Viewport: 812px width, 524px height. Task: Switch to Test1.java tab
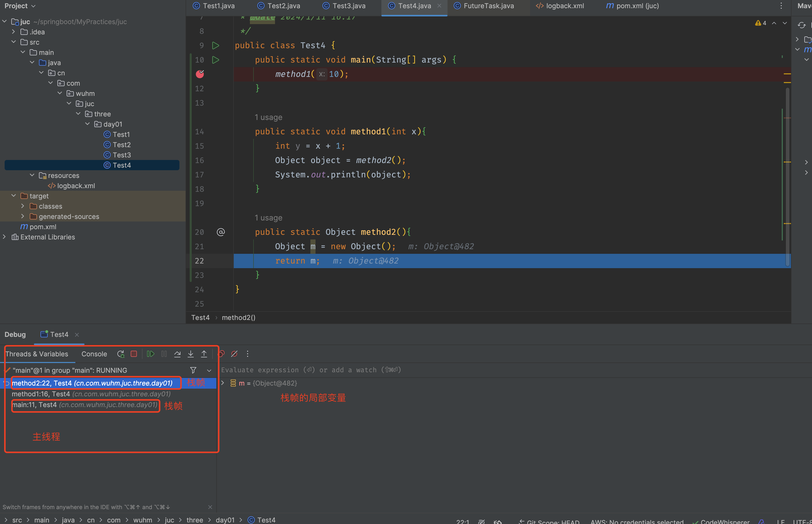coord(214,6)
